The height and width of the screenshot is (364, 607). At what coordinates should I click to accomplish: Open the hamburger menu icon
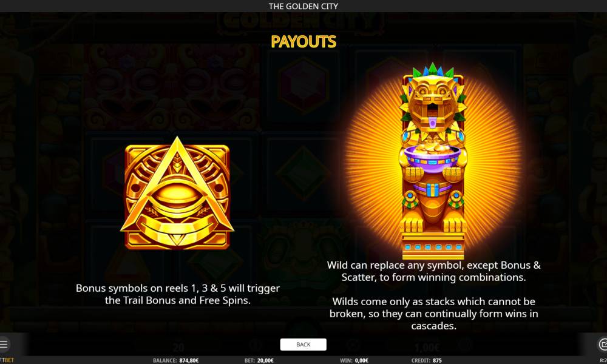4,344
